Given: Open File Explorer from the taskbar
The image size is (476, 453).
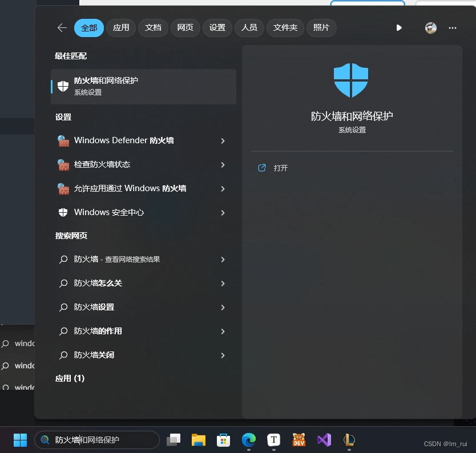Looking at the screenshot, I should click(x=199, y=440).
